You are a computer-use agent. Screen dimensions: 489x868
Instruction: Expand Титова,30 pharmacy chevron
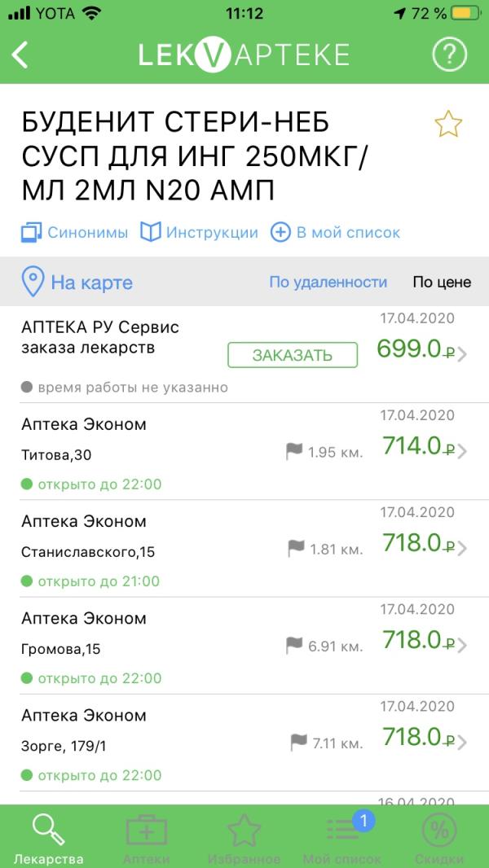462,451
